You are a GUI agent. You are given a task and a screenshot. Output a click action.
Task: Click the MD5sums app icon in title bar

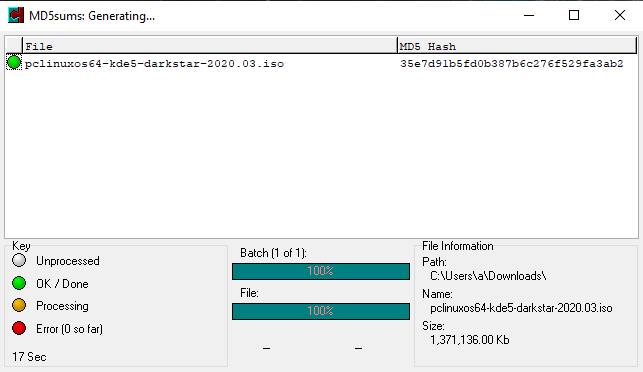pos(16,16)
